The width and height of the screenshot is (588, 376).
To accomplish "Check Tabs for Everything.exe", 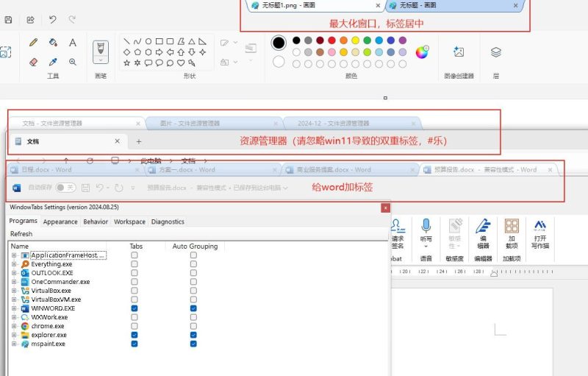I will [135, 264].
